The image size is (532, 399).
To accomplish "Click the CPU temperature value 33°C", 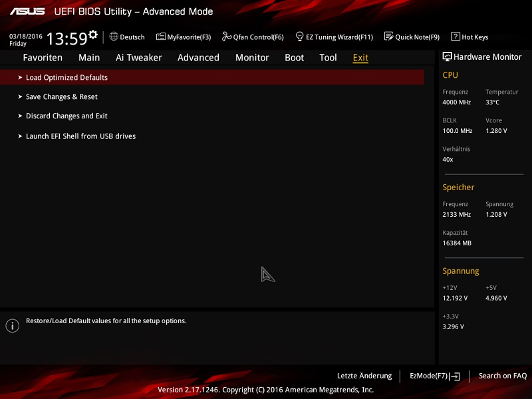I will (x=492, y=102).
